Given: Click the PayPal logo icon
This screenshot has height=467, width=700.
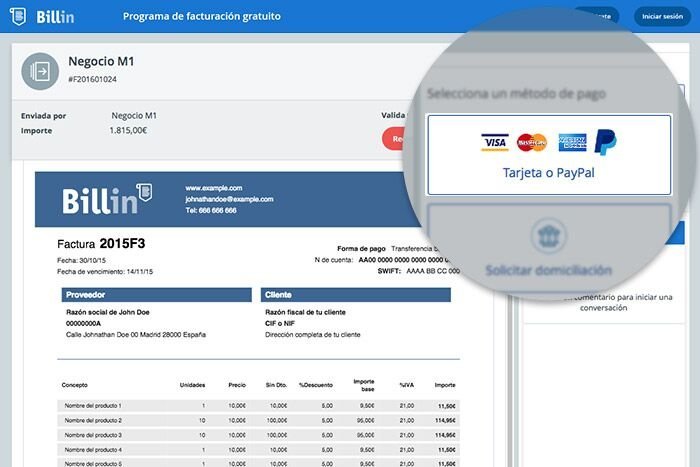Looking at the screenshot, I should [605, 142].
